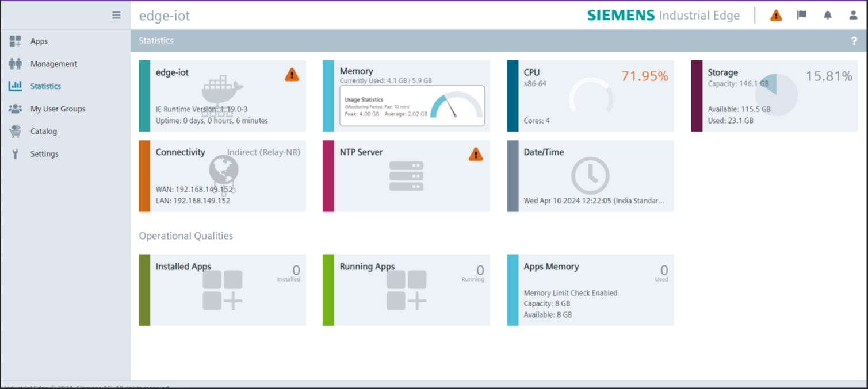Select the Settings wrench icon
Viewport: 868px width, 389px height.
click(14, 153)
